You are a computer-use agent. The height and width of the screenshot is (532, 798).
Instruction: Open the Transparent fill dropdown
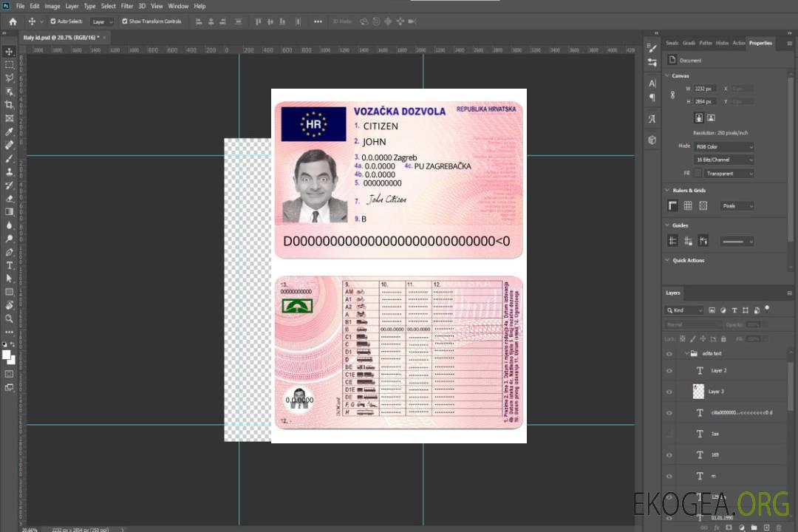coord(729,174)
